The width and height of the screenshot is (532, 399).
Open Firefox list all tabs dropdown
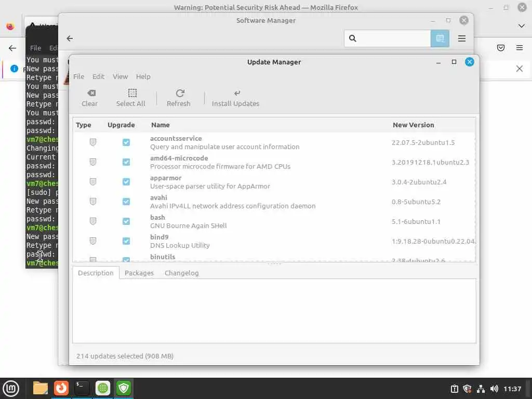pyautogui.click(x=522, y=26)
